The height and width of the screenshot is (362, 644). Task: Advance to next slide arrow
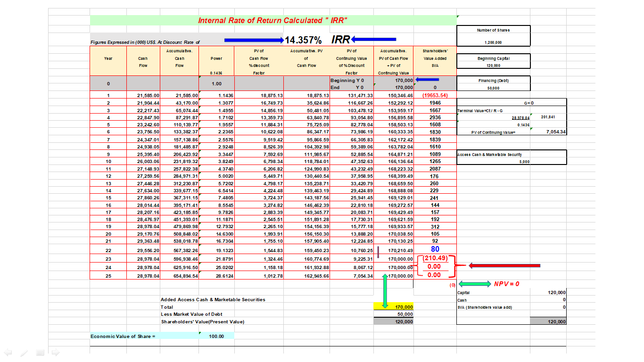coord(56,352)
